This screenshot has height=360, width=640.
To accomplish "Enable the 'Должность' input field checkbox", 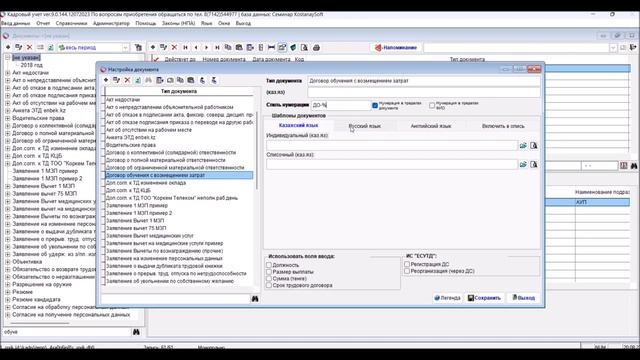I will point(269,265).
